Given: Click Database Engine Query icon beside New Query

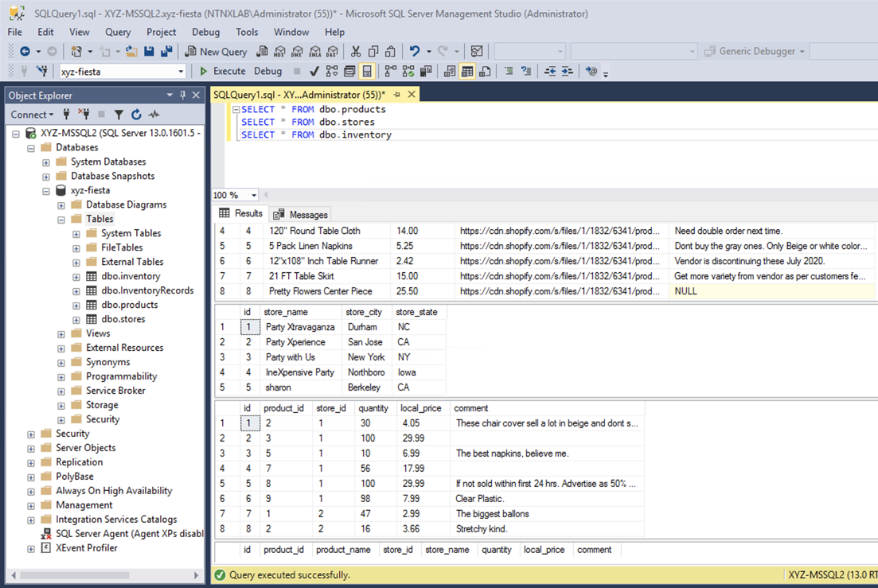Looking at the screenshot, I should (262, 52).
